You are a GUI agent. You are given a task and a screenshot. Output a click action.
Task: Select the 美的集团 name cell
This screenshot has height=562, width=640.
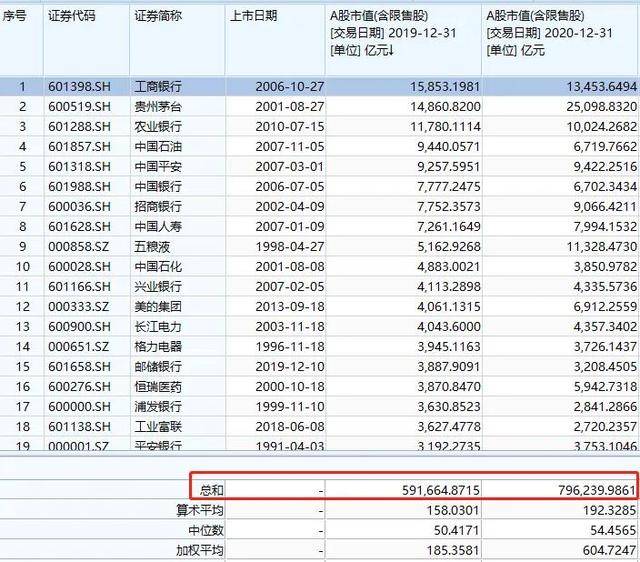click(x=158, y=307)
